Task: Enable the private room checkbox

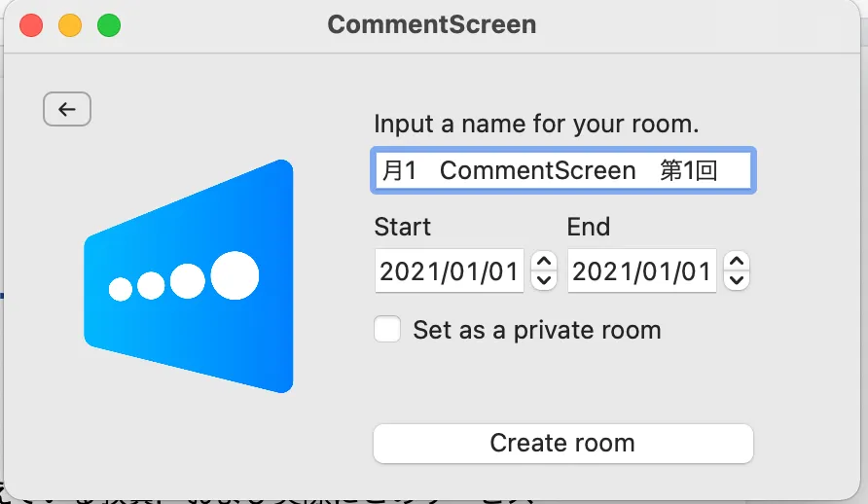Action: point(387,330)
